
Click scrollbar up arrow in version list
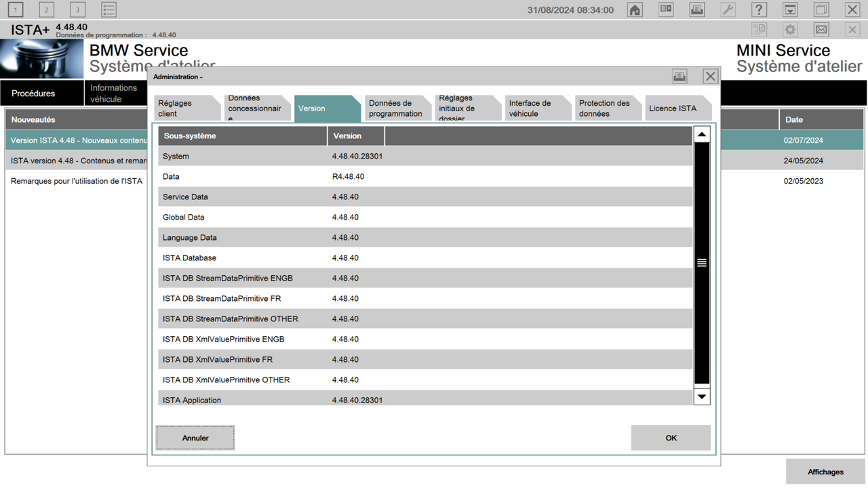point(702,134)
